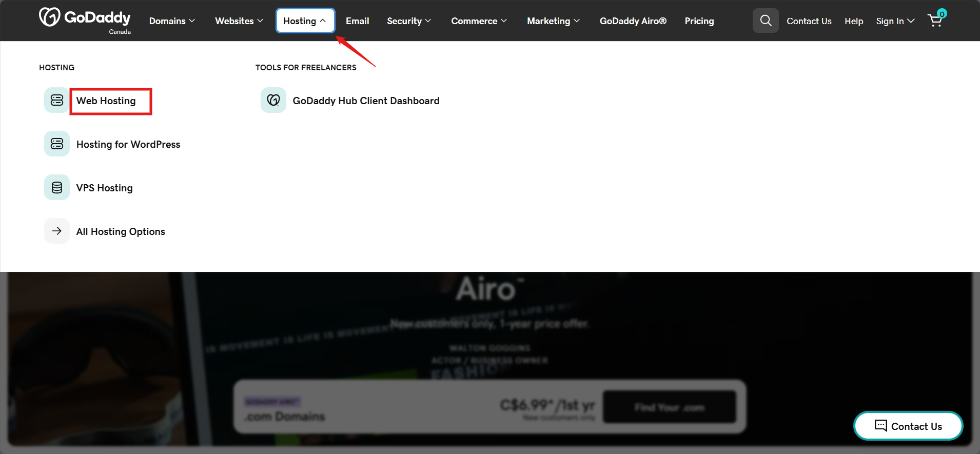Viewport: 980px width, 454px height.
Task: Click Contact Us in header
Action: pyautogui.click(x=809, y=21)
